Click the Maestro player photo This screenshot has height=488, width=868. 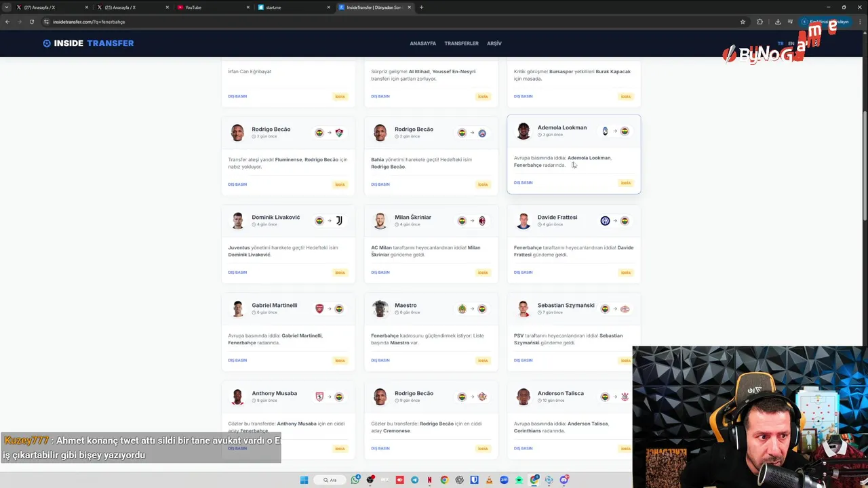pos(380,308)
